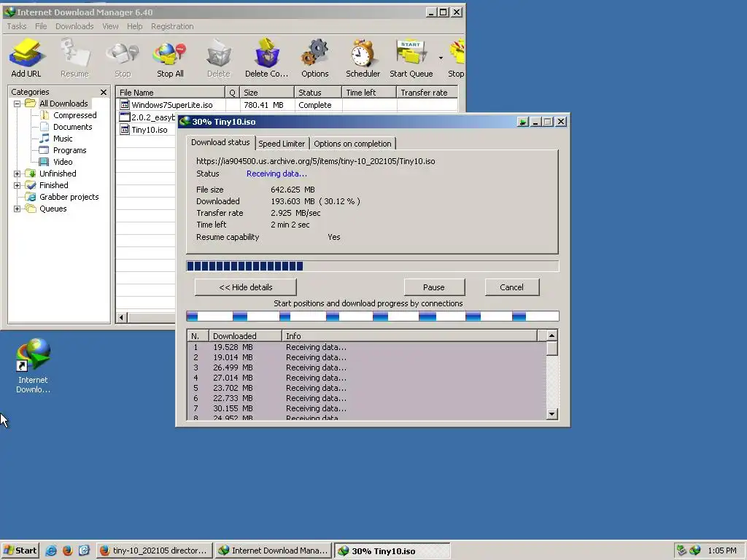Viewport: 747px width, 560px height.
Task: Open the Registration menu
Action: (x=172, y=26)
